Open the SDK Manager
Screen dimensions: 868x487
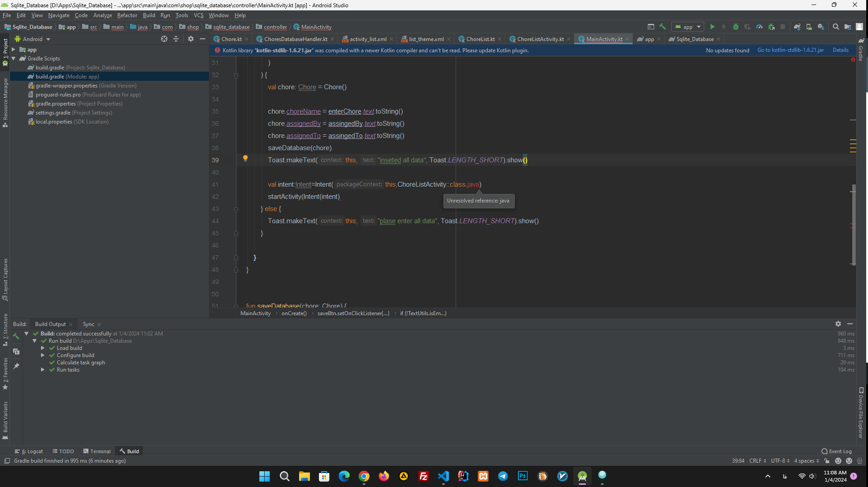tap(821, 27)
